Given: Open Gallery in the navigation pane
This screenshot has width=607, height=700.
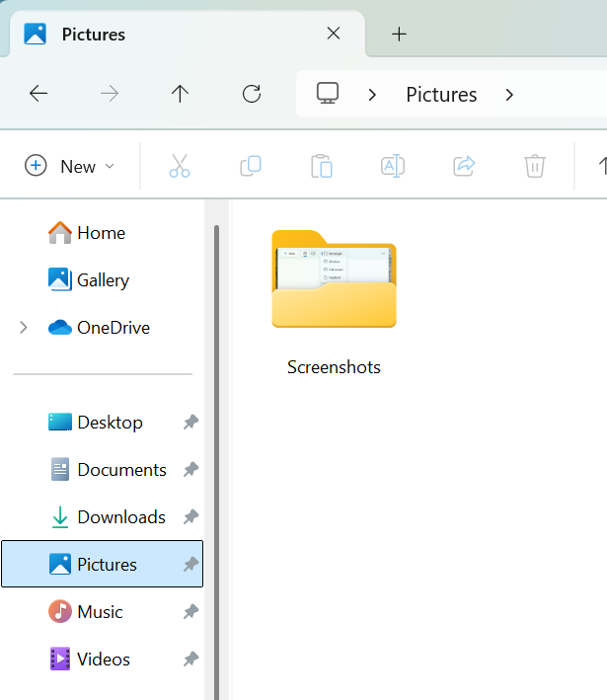Looking at the screenshot, I should [x=103, y=280].
